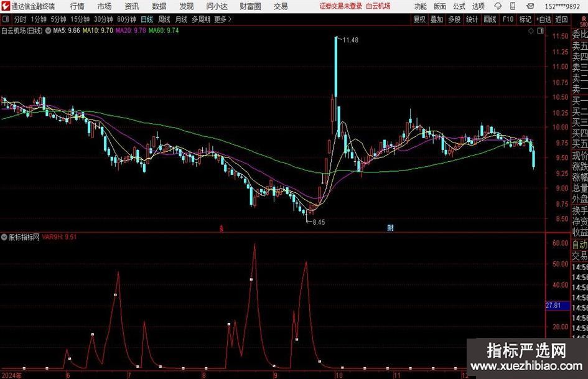The width and height of the screenshot is (588, 379).
Task: Click the 8.45 low price label
Action: click(x=319, y=222)
